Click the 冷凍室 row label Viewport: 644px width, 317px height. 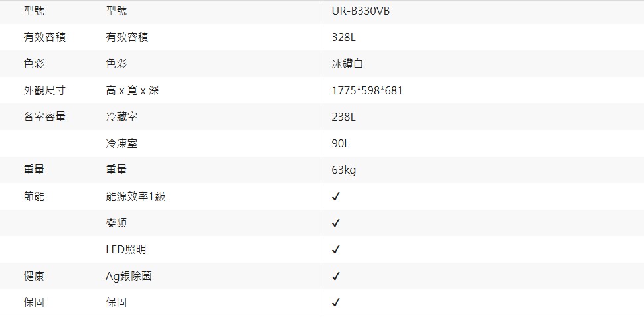click(121, 144)
